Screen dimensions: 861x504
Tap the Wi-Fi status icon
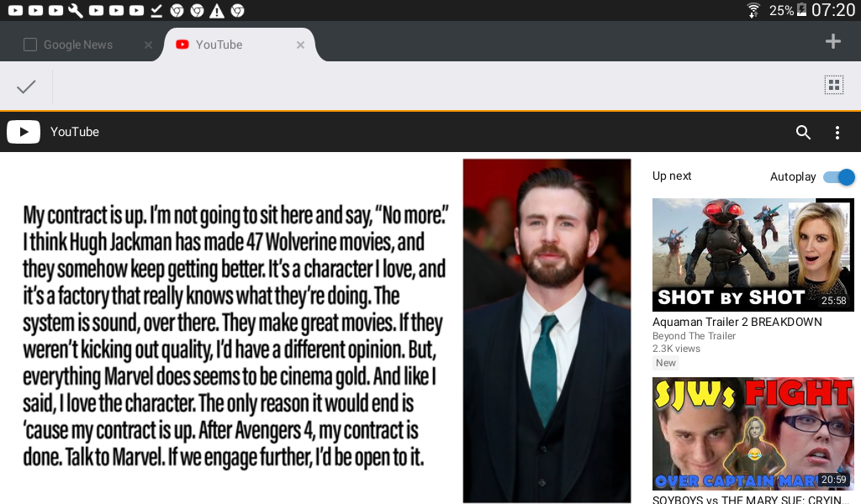[753, 10]
